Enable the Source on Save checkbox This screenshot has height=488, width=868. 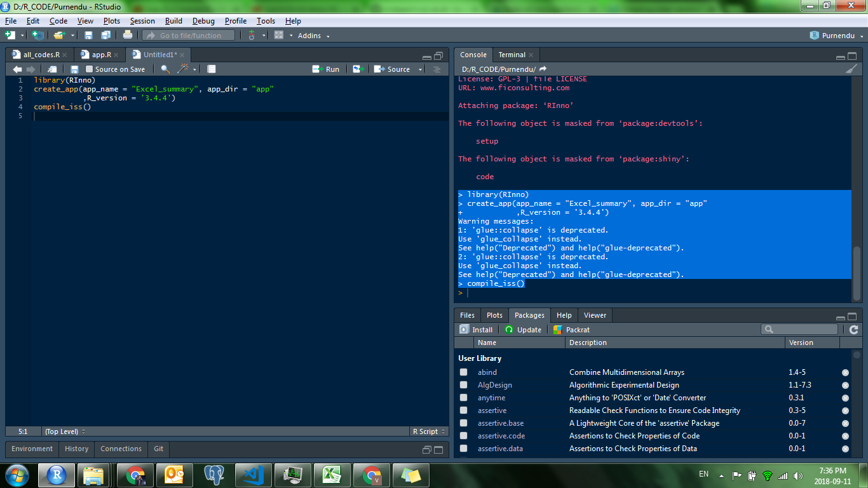click(89, 69)
